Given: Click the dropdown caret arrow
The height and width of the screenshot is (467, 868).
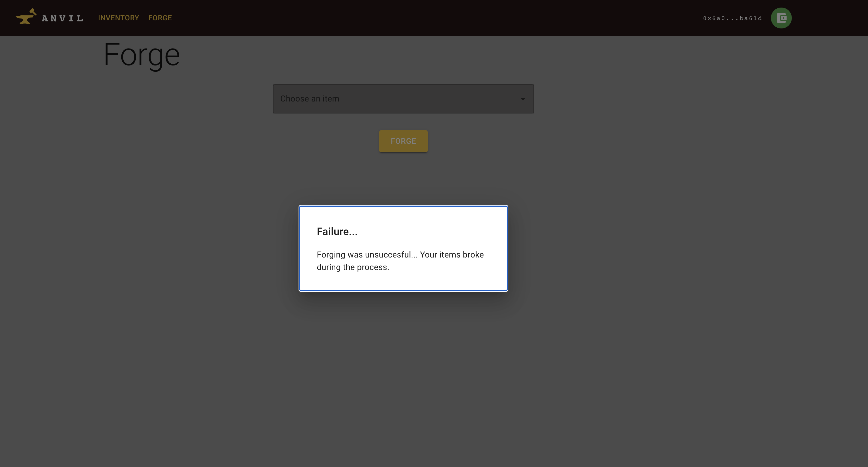Looking at the screenshot, I should [523, 99].
